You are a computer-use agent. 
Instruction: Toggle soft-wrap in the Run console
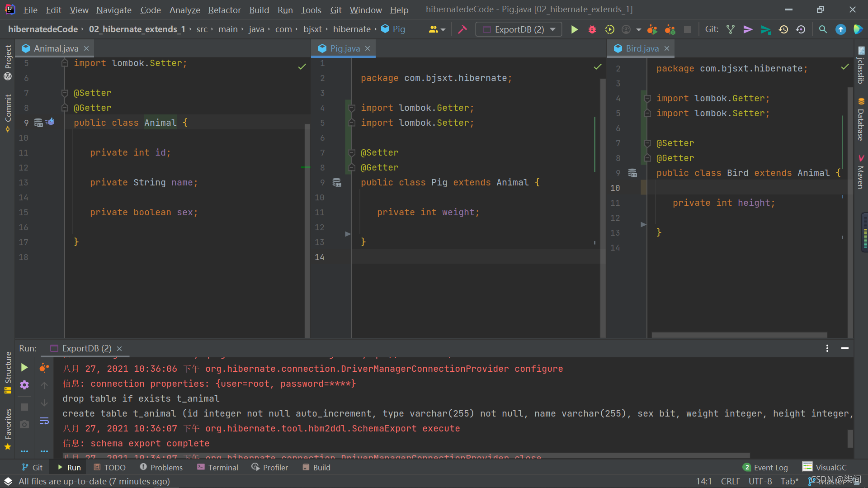tap(44, 421)
